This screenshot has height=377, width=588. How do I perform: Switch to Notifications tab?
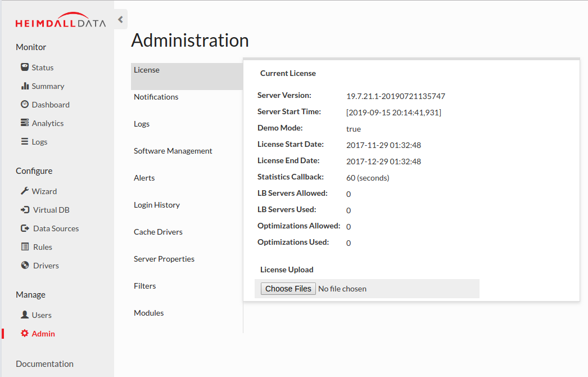156,97
